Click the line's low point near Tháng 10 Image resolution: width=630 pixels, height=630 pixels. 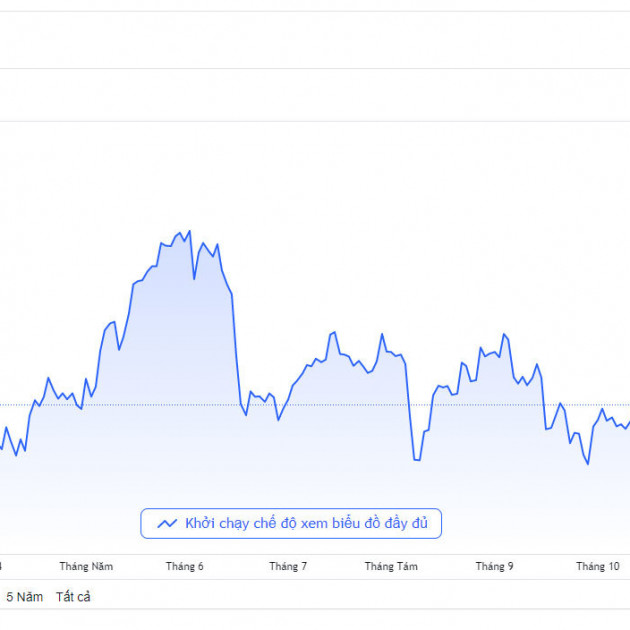point(588,463)
